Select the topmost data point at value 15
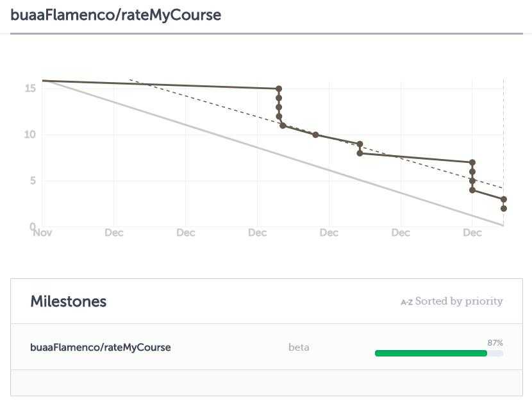Screen dimensions: 532x411 pyautogui.click(x=279, y=88)
